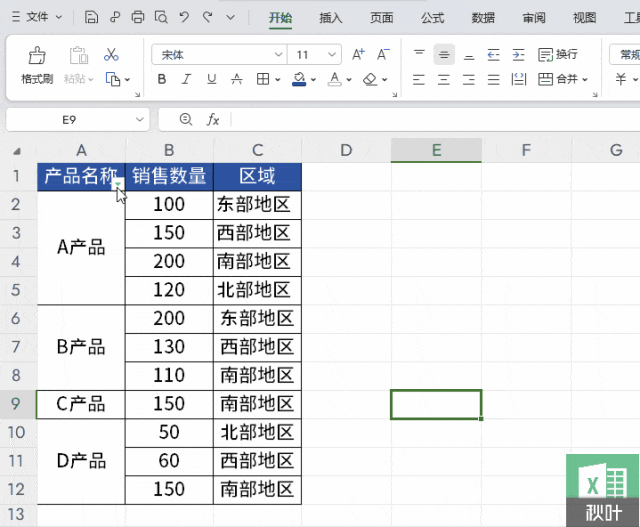Viewport: 640px width, 527px height.
Task: Toggle Italic formatting
Action: tap(187, 79)
